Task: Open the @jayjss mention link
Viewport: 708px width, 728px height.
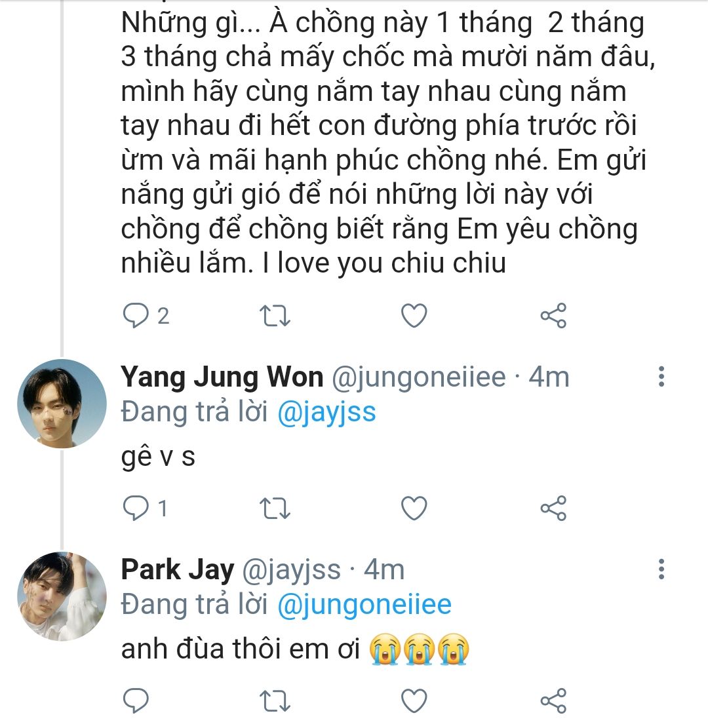Action: pos(327,412)
